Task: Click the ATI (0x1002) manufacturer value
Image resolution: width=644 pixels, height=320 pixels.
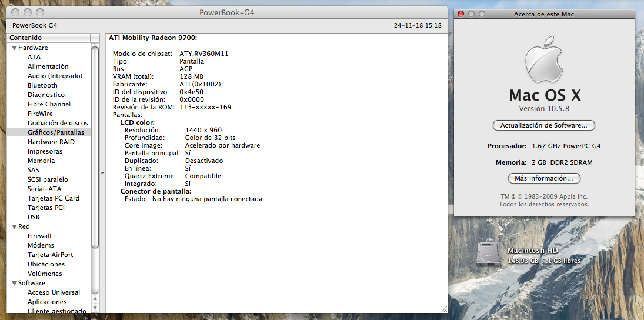Action: 200,84
